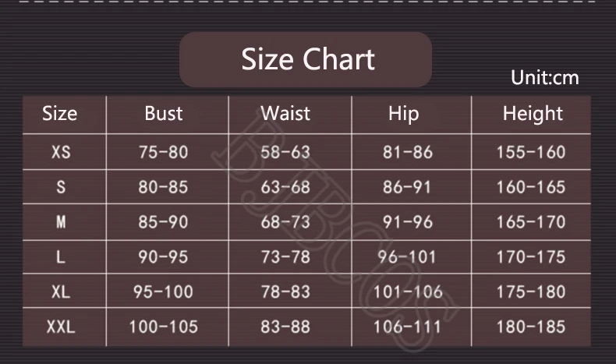Click height value 180-185
The width and height of the screenshot is (616, 364).
pyautogui.click(x=531, y=327)
